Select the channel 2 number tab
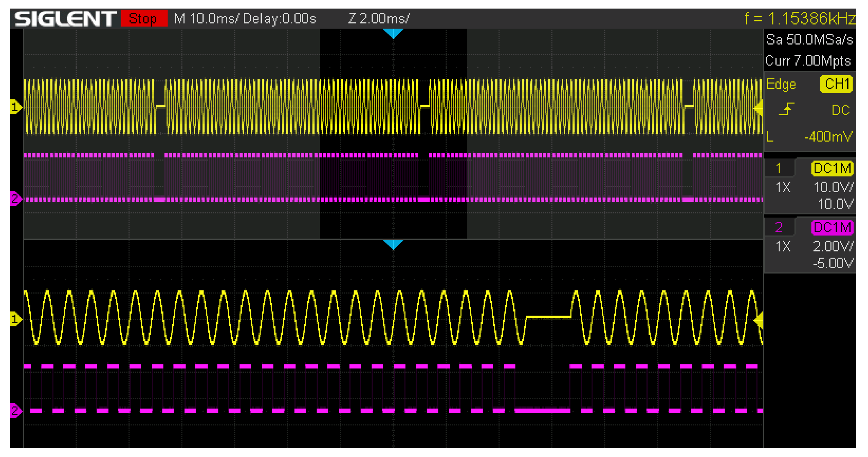Image resolution: width=868 pixels, height=457 pixels. tap(779, 227)
